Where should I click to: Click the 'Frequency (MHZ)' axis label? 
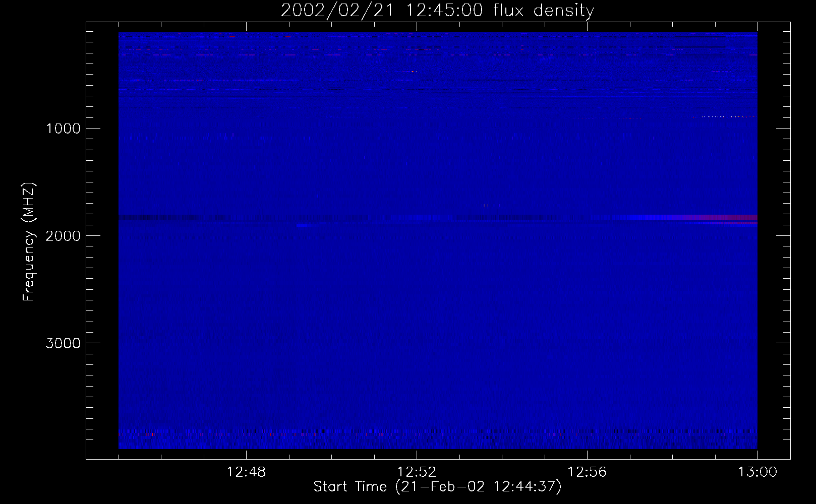click(x=29, y=242)
